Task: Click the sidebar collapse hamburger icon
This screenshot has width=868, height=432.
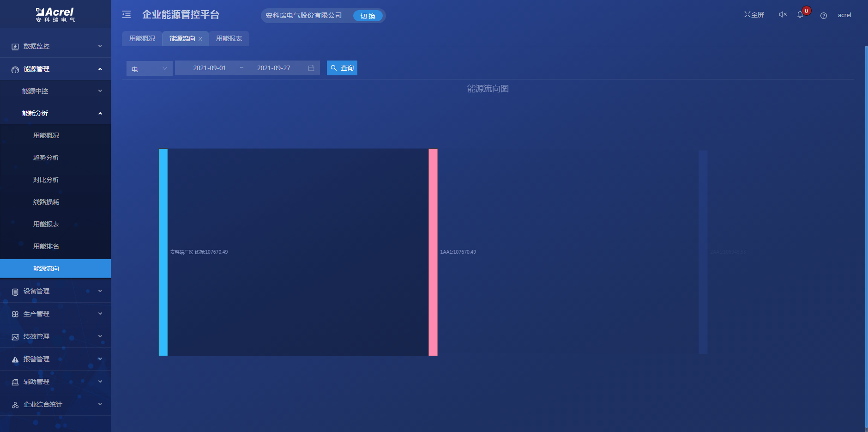Action: coord(127,15)
